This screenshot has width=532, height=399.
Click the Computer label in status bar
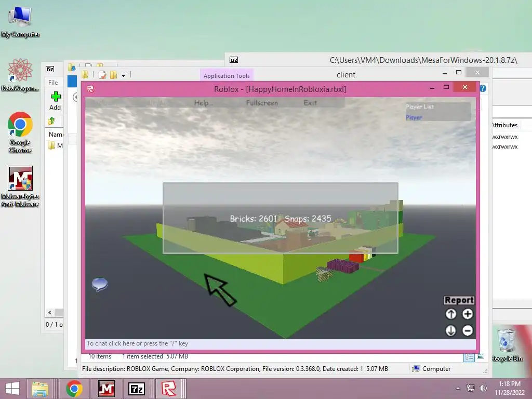point(436,369)
